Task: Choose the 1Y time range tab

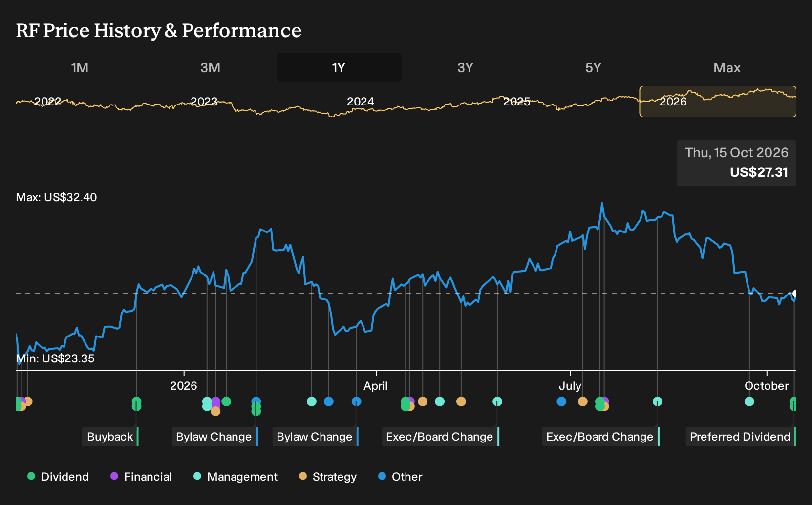Action: click(339, 67)
